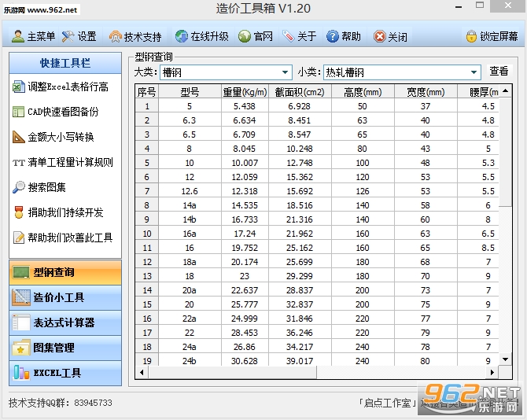
Task: Maximize the 造价工具箱 window
Action: tap(480, 6)
